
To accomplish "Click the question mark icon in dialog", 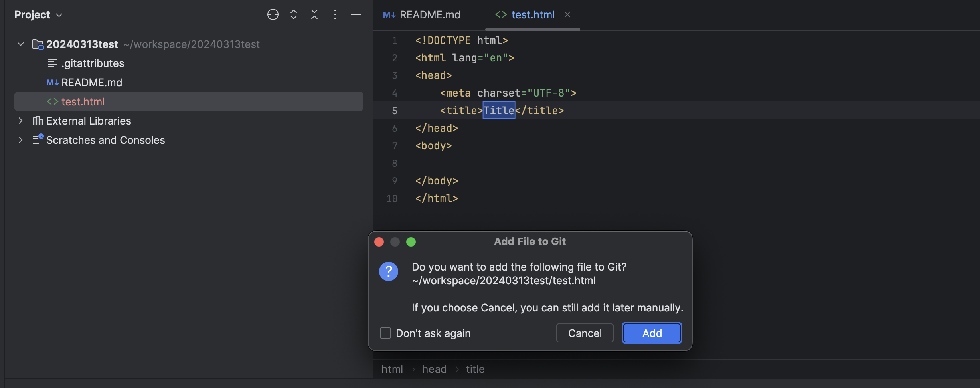I will 388,271.
